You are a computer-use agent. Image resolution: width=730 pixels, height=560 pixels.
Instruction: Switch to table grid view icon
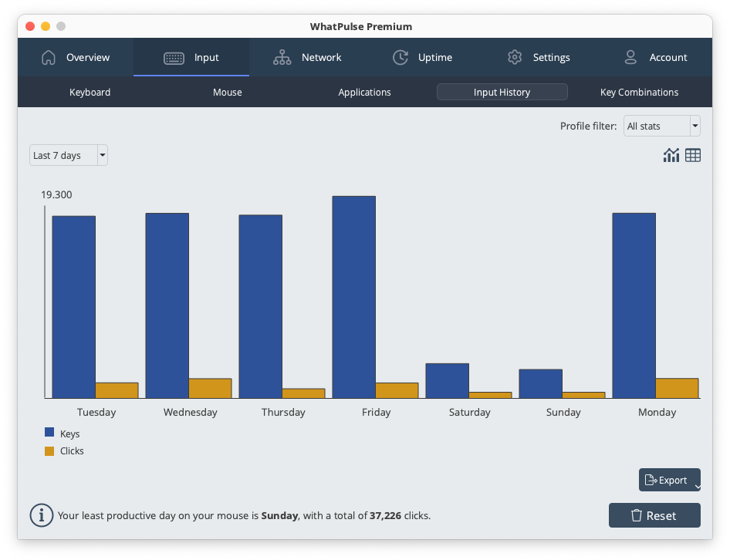pyautogui.click(x=693, y=155)
